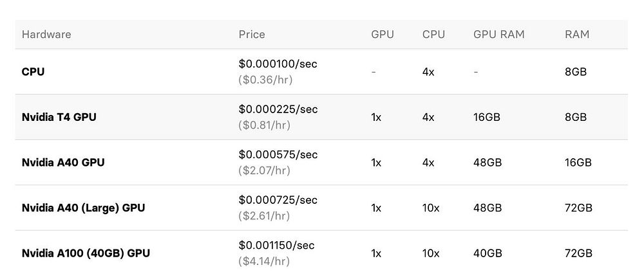Click the Nvidia A40 (Large) GPU label
Viewport: 644px width, 272px height.
(x=83, y=208)
